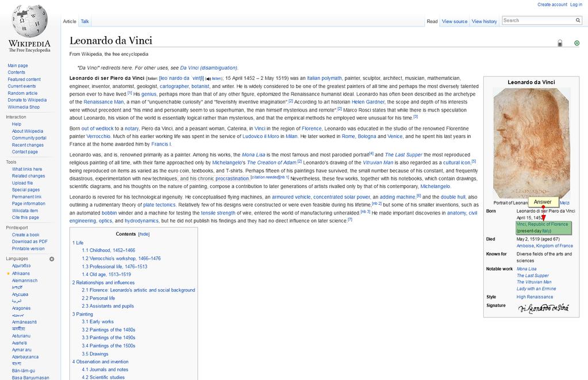Image resolution: width=588 pixels, height=380 pixels.
Task: Switch to the Article tab
Action: tap(70, 22)
